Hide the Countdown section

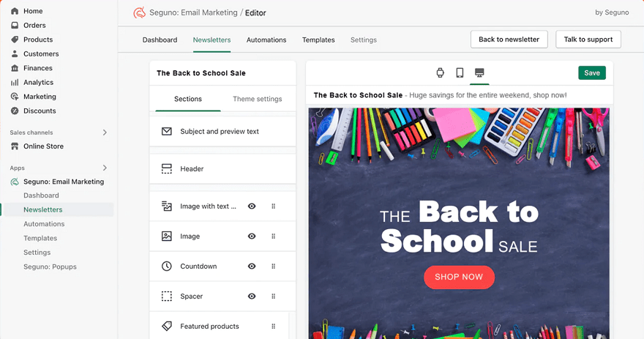[252, 267]
